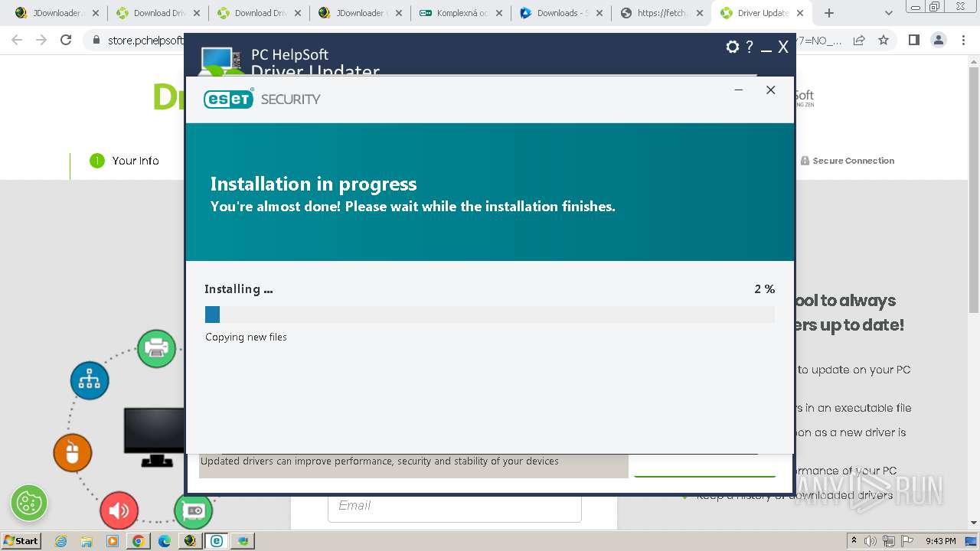The width and height of the screenshot is (980, 551).
Task: Close the Driver Updater browser tab
Action: (x=800, y=13)
